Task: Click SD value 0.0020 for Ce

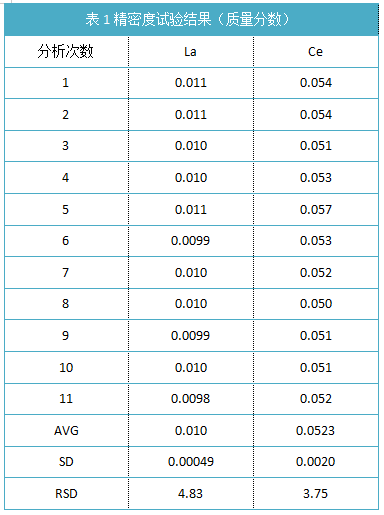Action: [x=316, y=462]
